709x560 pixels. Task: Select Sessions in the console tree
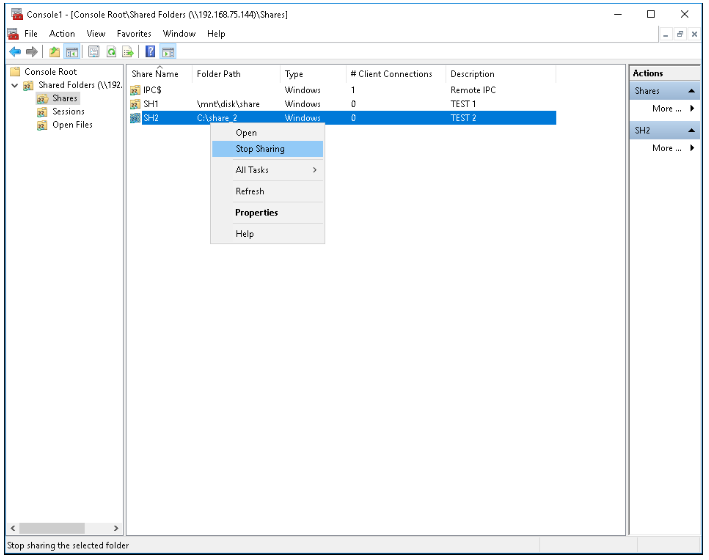pos(68,112)
